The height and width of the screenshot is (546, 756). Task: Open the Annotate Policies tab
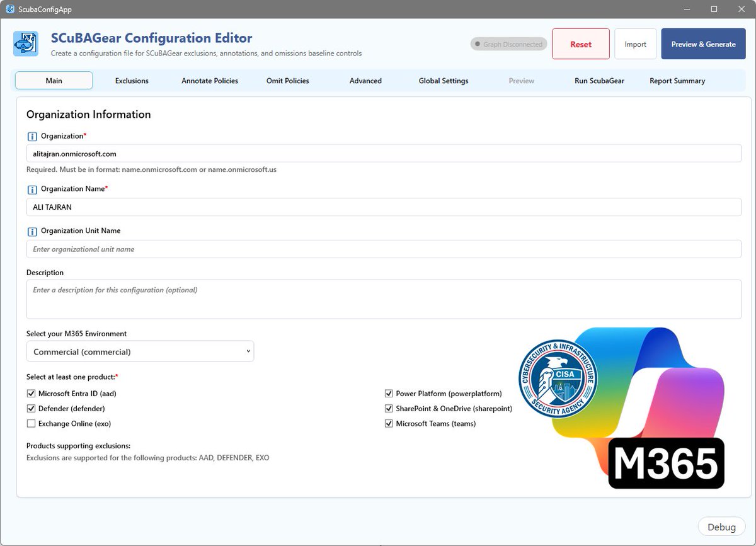coord(210,81)
